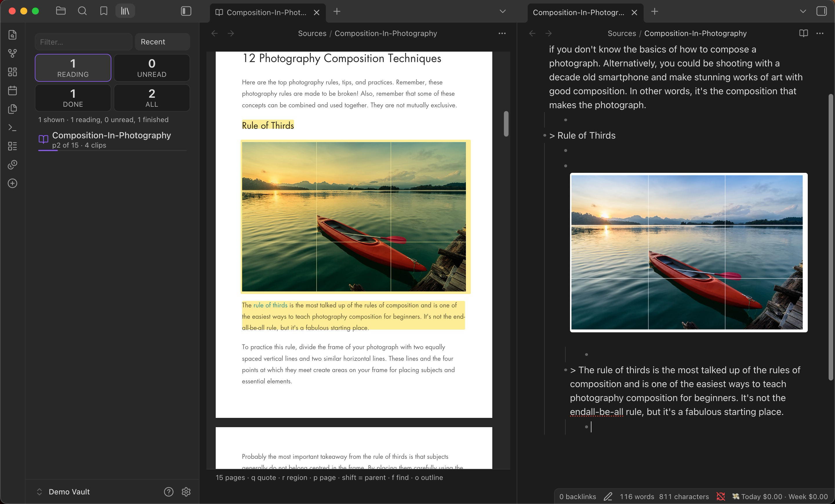Open the bookmarks icon in top bar
This screenshot has height=504, width=835.
click(104, 11)
